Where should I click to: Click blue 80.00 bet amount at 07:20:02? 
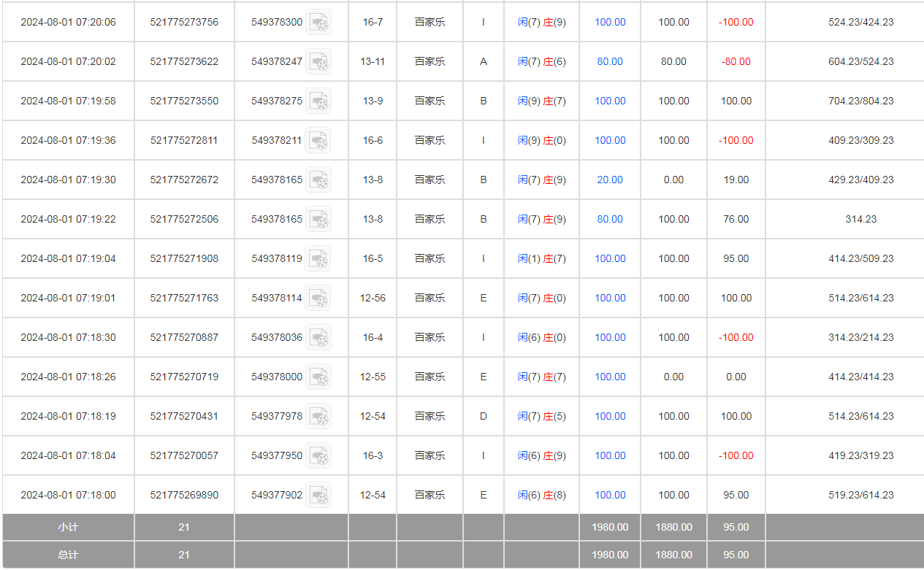click(610, 62)
